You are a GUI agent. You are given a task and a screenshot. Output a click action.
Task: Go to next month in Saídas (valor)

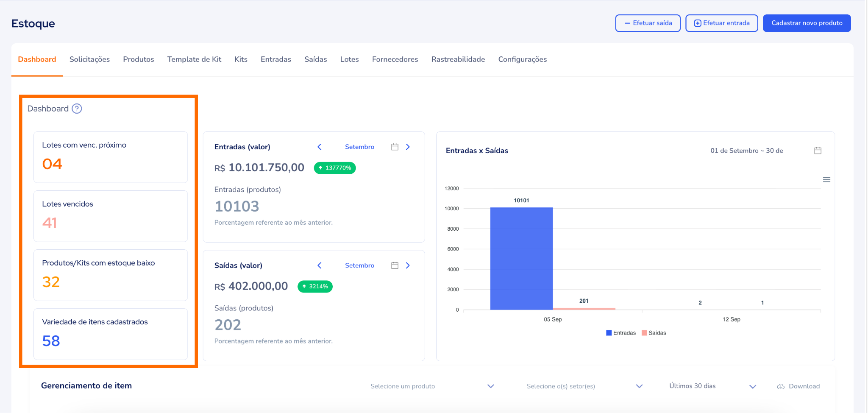coord(408,265)
